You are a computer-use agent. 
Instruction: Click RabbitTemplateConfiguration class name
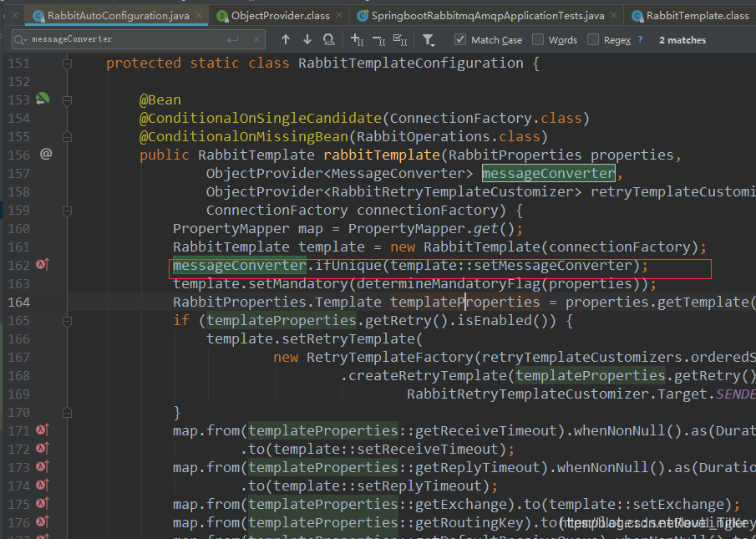(411, 64)
